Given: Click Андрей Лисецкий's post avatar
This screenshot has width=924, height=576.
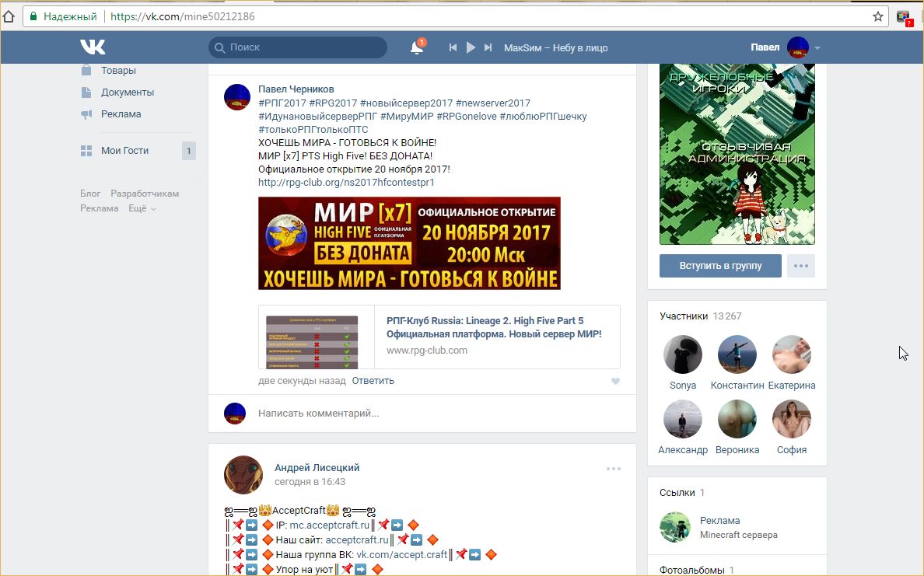Looking at the screenshot, I should pos(243,475).
